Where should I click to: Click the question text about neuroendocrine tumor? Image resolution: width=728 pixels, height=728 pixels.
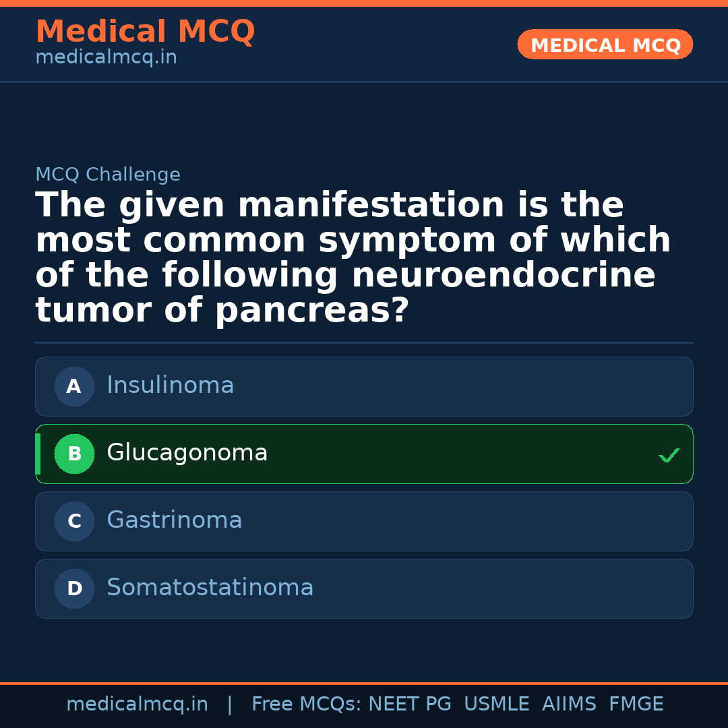tap(352, 258)
